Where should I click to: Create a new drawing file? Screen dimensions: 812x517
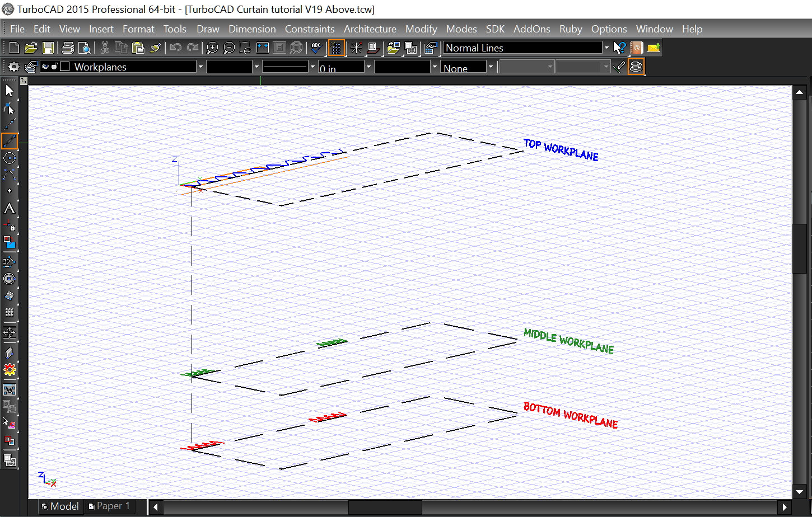(x=14, y=48)
